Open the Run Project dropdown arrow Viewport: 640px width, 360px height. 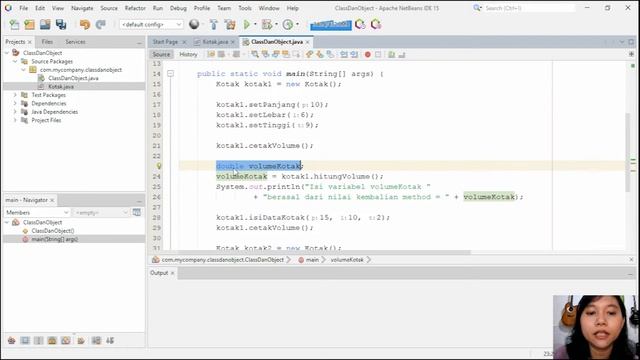[255, 24]
